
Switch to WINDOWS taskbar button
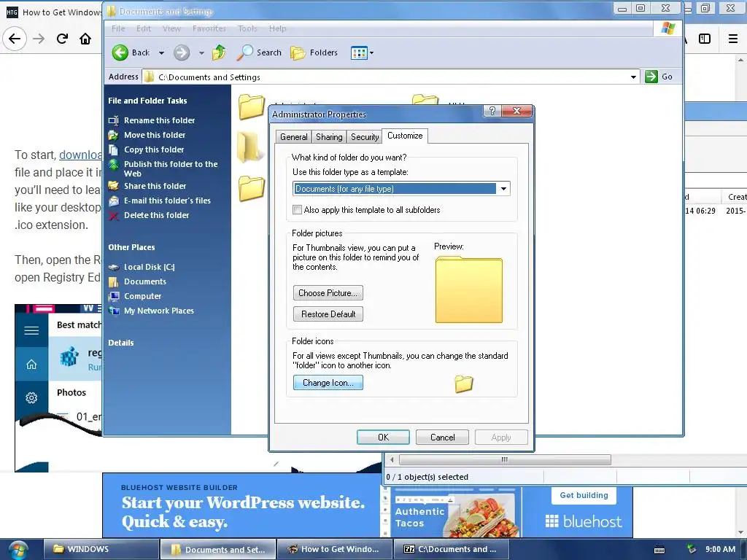click(x=101, y=550)
